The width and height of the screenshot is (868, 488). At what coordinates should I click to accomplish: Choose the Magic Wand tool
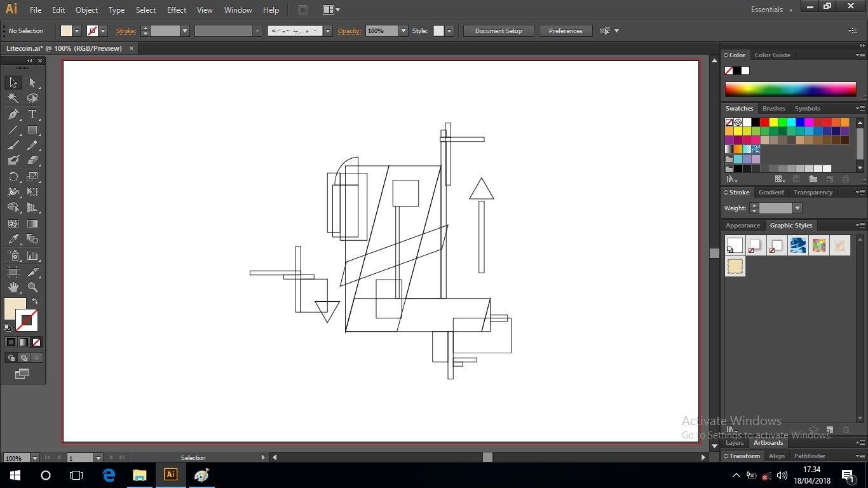coord(13,98)
